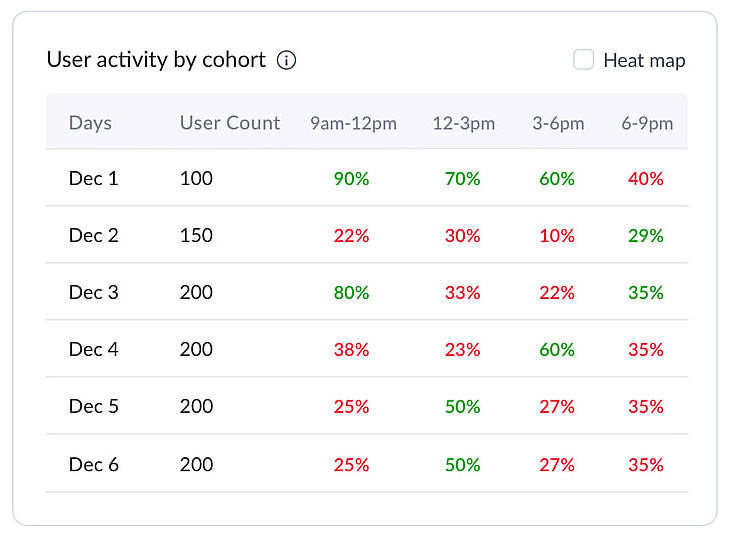Click user count 100 for Dec 1
The width and height of the screenshot is (729, 537).
tap(196, 179)
